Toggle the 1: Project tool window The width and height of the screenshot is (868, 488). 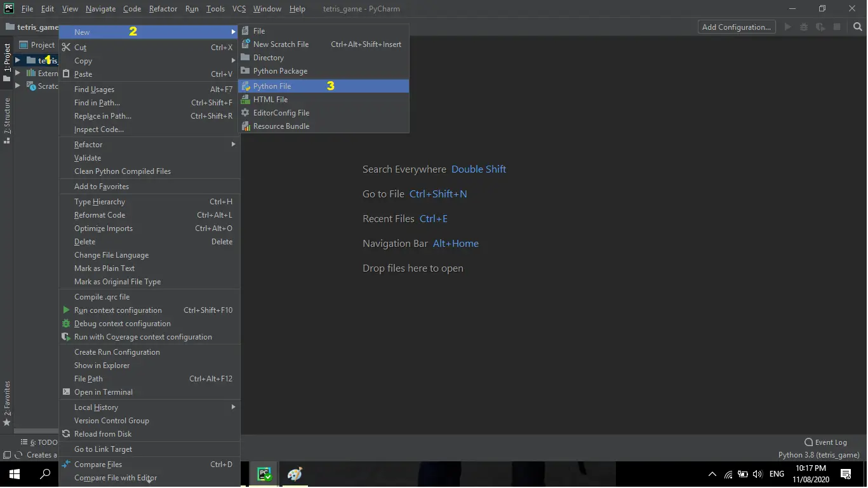tap(7, 62)
